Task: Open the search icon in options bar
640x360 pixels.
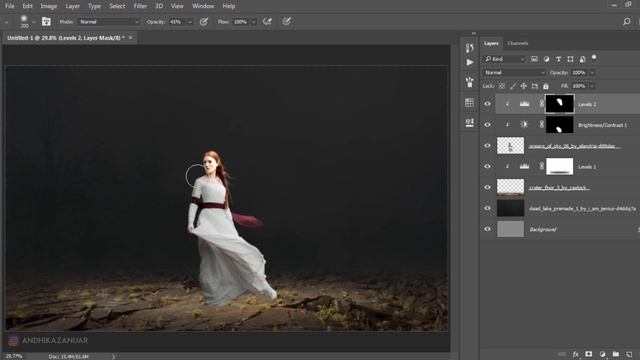Action: [627, 22]
